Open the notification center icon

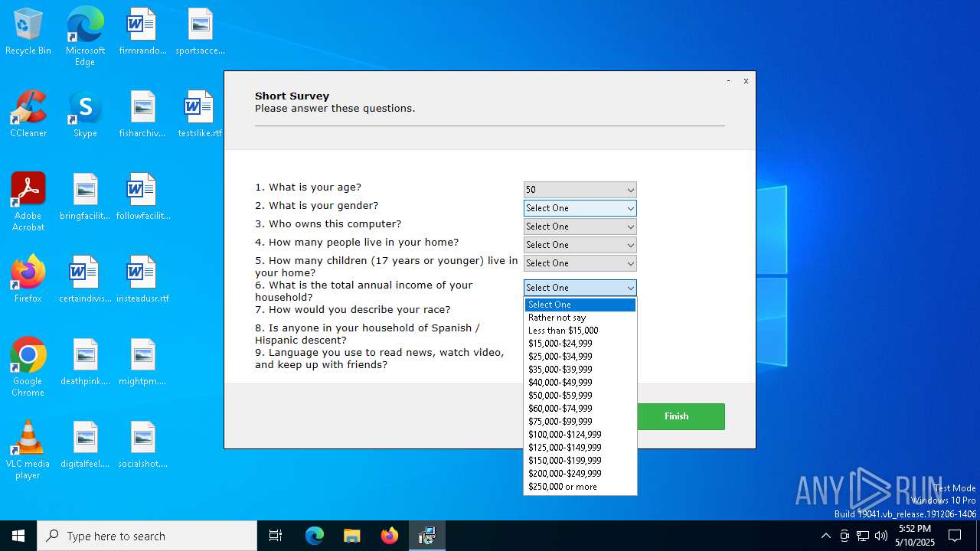click(x=955, y=536)
